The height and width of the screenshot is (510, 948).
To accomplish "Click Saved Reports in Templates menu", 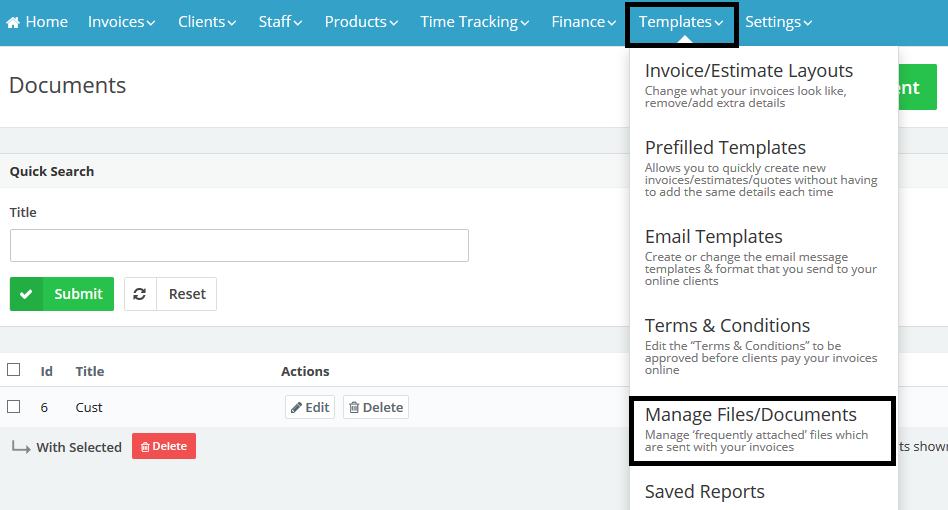I will tap(704, 492).
